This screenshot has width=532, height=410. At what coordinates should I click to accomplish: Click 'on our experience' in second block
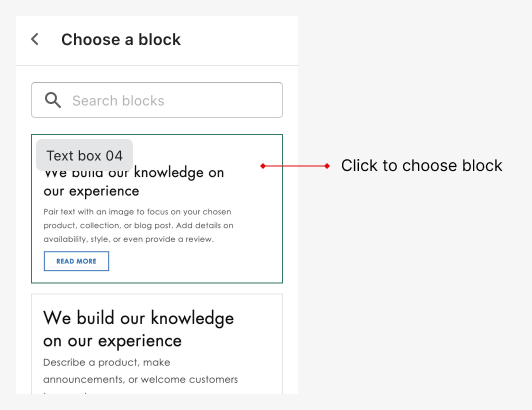coord(112,341)
